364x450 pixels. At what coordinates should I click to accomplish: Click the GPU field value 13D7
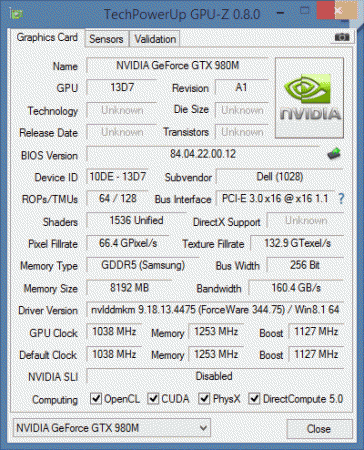point(122,88)
